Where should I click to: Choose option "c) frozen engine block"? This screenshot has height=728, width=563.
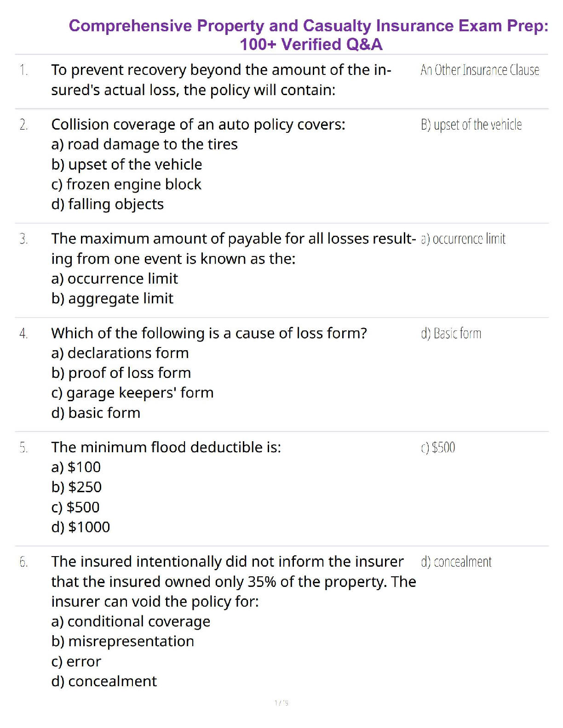click(x=126, y=184)
